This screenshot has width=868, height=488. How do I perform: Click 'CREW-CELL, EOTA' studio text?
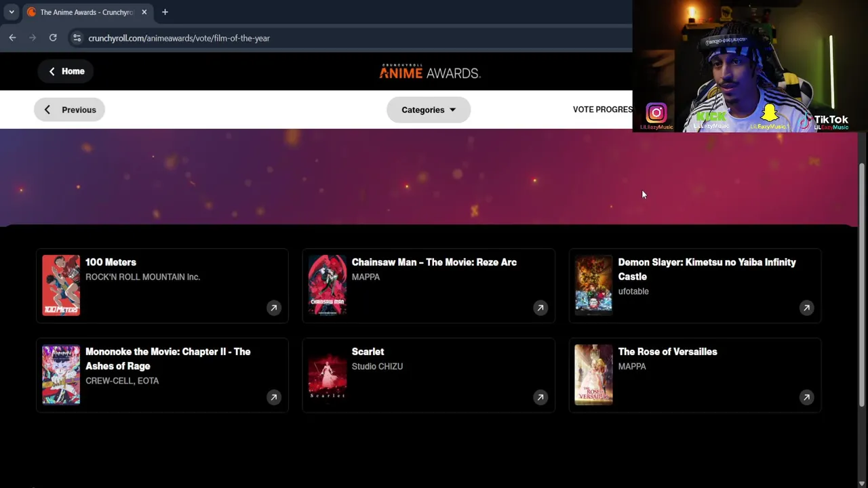(x=122, y=381)
